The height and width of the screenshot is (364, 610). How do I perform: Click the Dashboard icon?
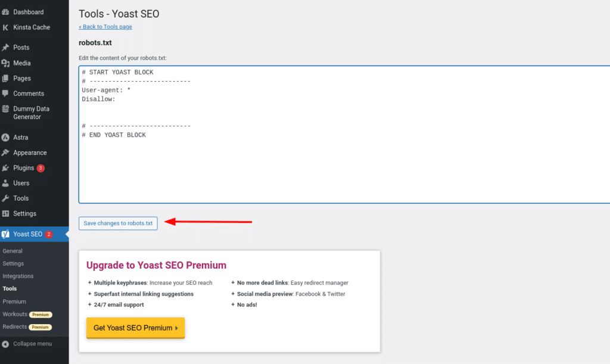click(x=8, y=11)
